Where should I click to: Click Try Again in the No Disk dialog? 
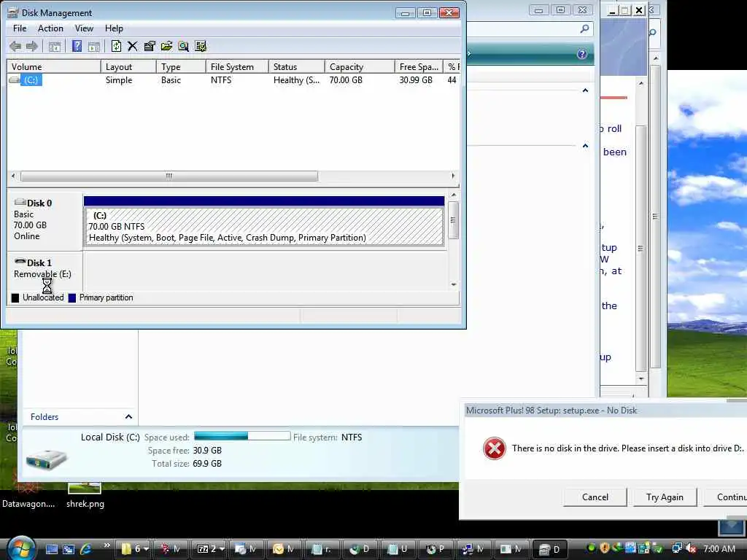click(665, 497)
